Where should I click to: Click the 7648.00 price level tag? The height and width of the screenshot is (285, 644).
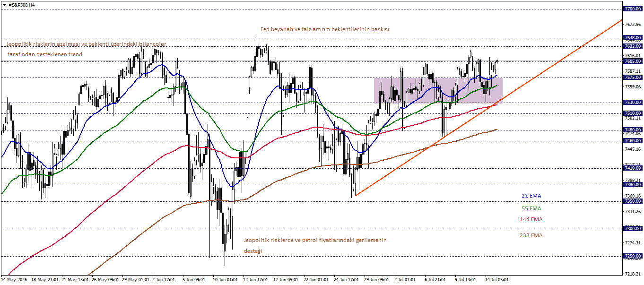click(633, 38)
